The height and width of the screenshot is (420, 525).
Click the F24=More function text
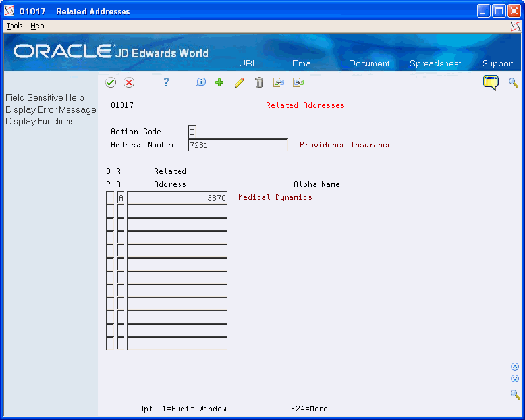pos(310,409)
